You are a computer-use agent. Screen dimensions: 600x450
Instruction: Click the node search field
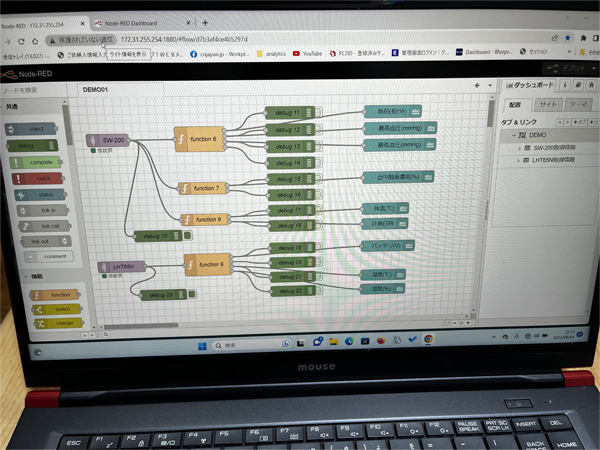[33, 90]
